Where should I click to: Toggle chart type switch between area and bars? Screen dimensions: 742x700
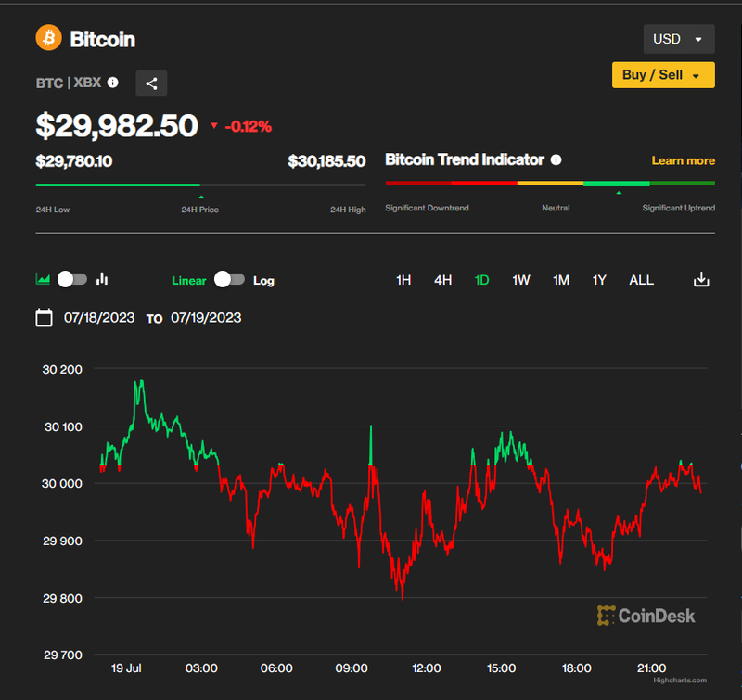tap(72, 279)
